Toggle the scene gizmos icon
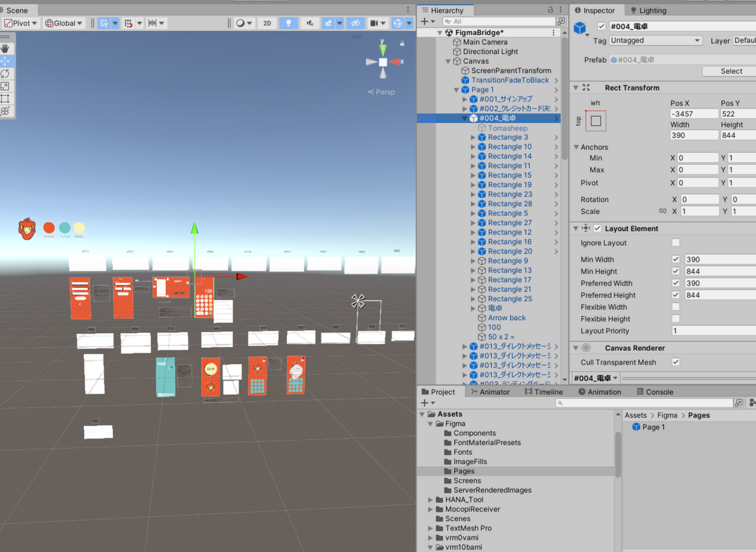Viewport: 756px width, 552px height. [398, 23]
